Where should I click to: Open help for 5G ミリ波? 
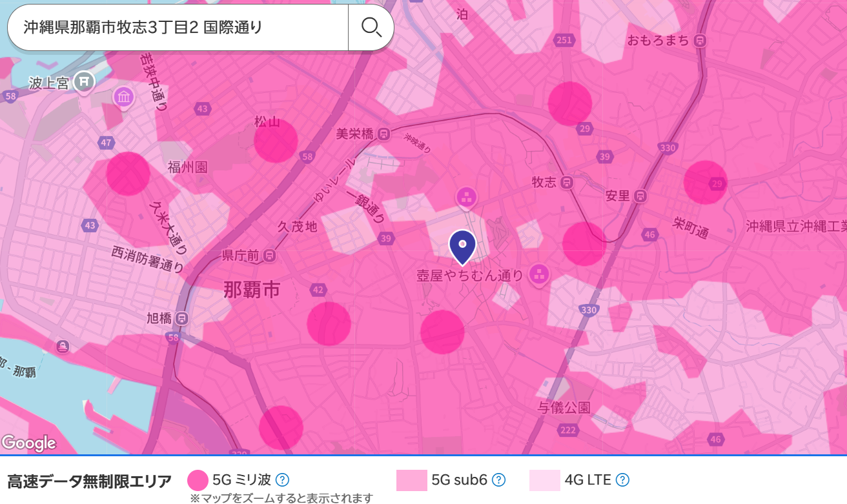point(282,480)
